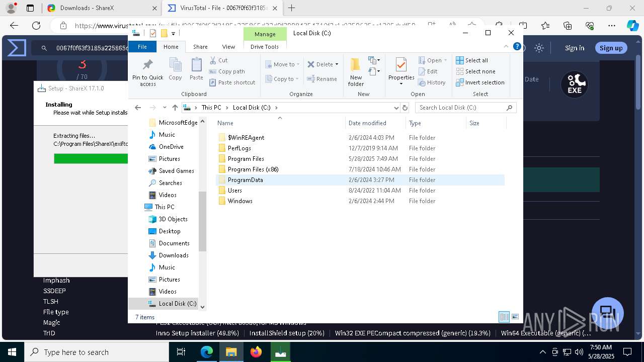
Task: Click the Cut command
Action: coord(218,60)
